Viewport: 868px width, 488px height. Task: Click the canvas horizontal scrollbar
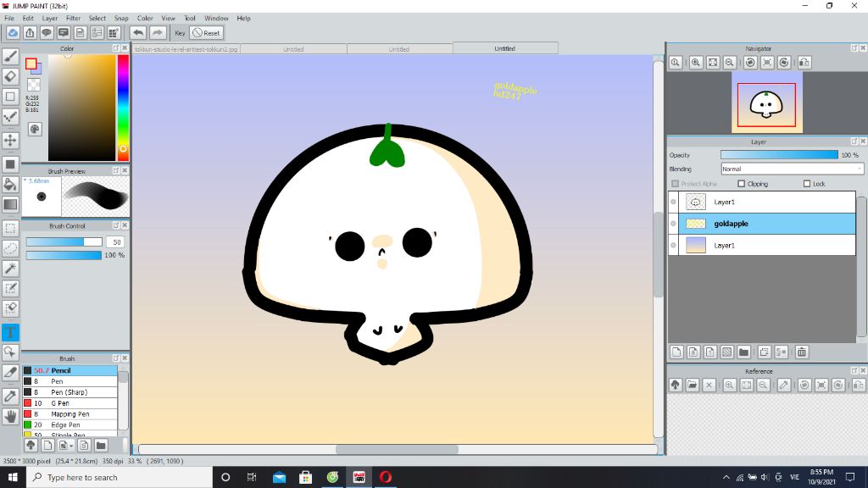[397, 449]
